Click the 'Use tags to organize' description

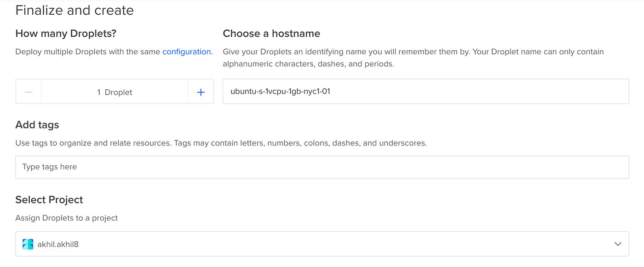[221, 143]
